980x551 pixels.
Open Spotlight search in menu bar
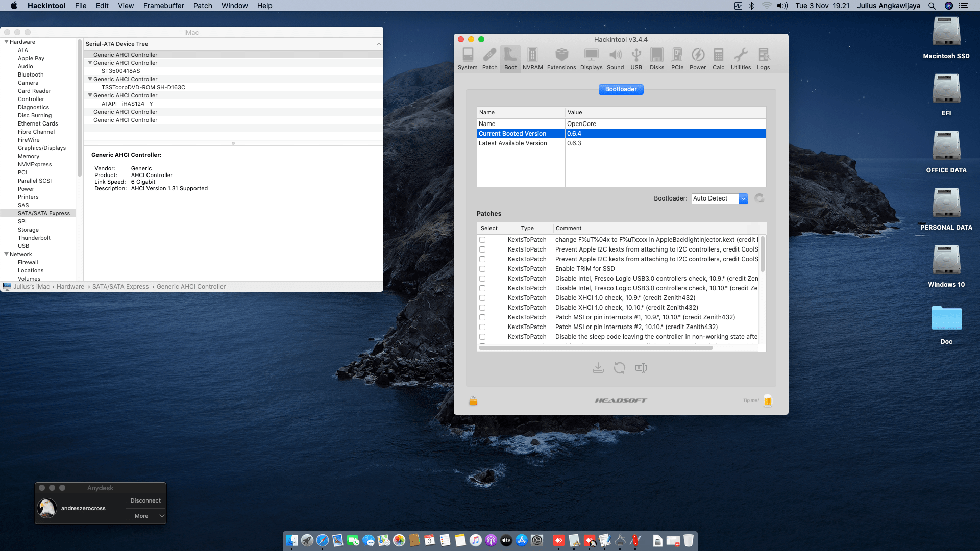(x=932, y=6)
